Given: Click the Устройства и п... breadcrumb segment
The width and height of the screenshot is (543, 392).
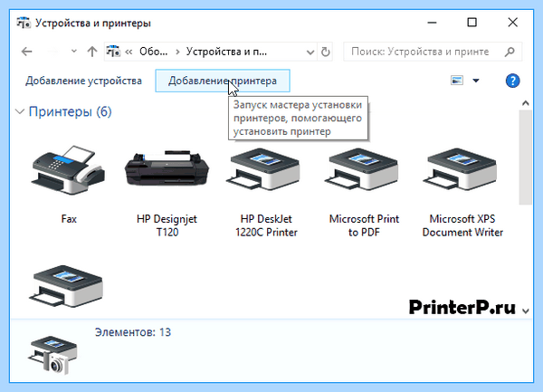Looking at the screenshot, I should pos(226,52).
